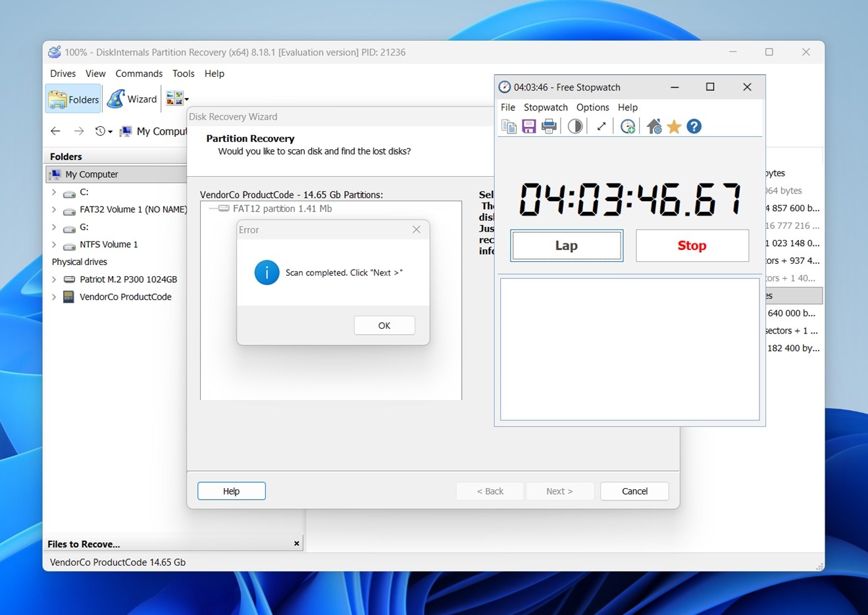The width and height of the screenshot is (868, 615).
Task: Click the gold star icon
Action: (x=674, y=126)
